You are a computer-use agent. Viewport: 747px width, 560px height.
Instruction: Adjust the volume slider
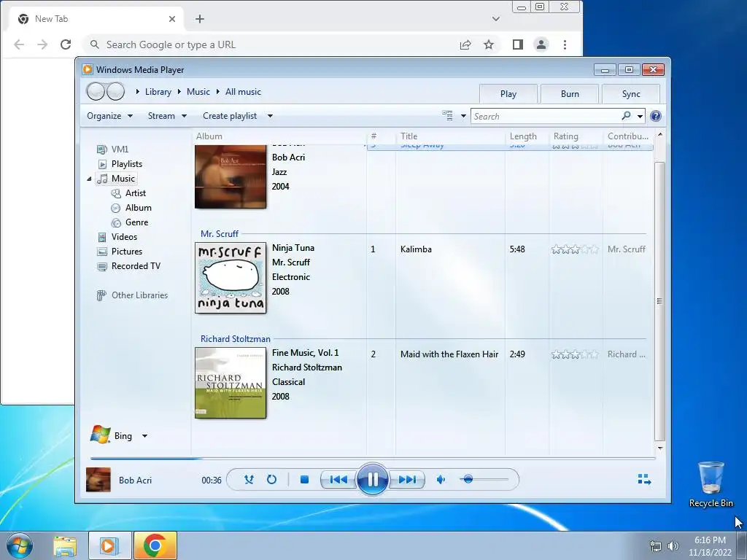tap(484, 480)
